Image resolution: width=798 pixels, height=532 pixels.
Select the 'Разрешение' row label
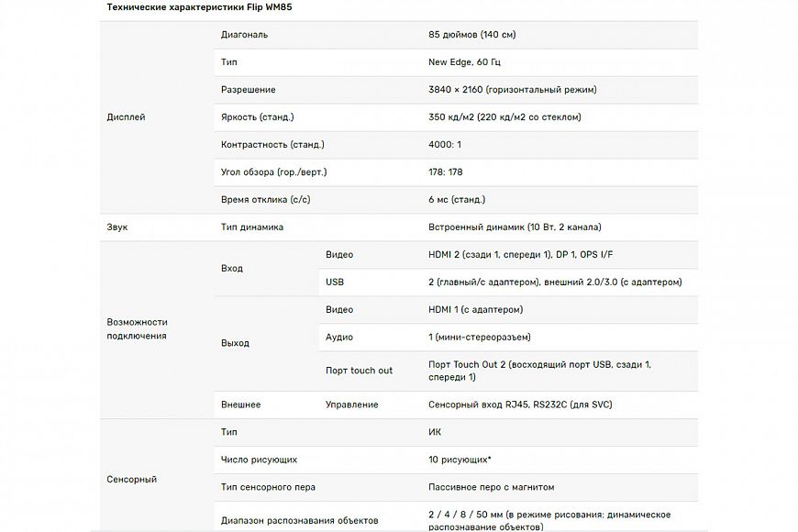[x=248, y=90]
